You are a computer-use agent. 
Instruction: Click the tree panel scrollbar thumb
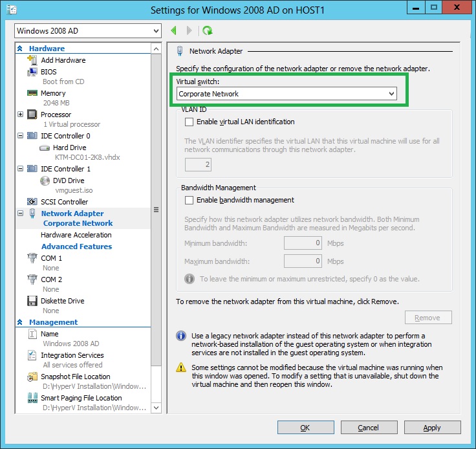click(x=156, y=210)
